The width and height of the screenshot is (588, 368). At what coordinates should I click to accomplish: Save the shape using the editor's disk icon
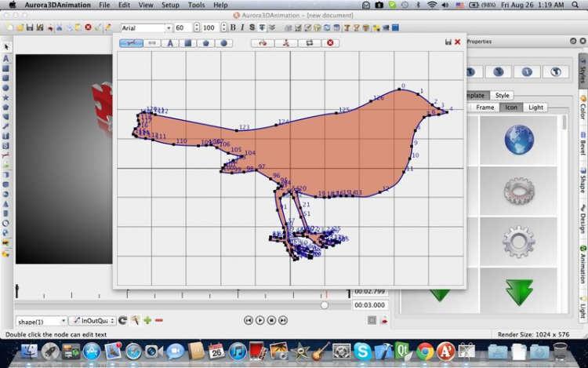pyautogui.click(x=448, y=42)
